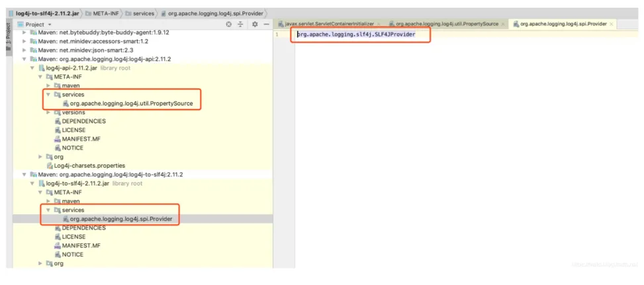
Task: Expand Maven: net.minidev:accessors-smart:1.2 node
Action: coord(24,41)
